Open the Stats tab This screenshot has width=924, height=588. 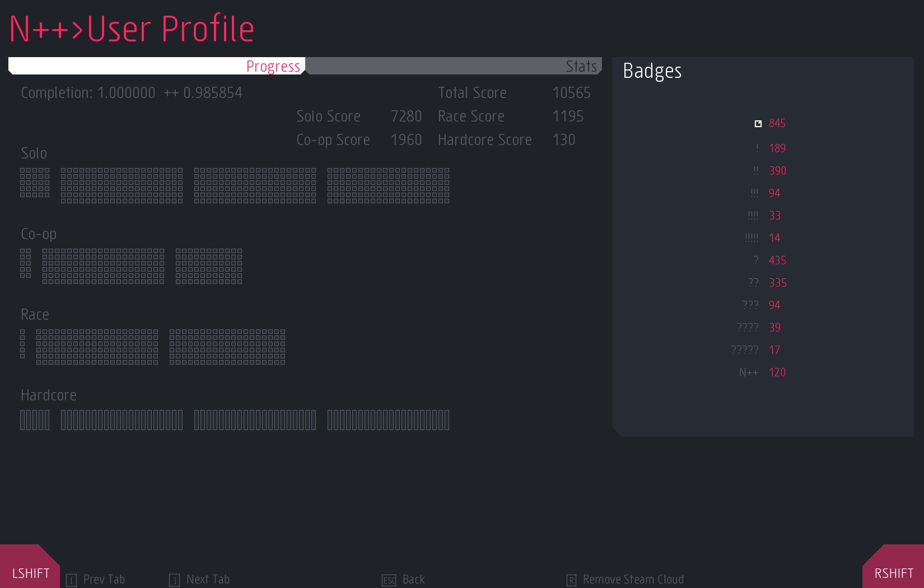pyautogui.click(x=454, y=66)
